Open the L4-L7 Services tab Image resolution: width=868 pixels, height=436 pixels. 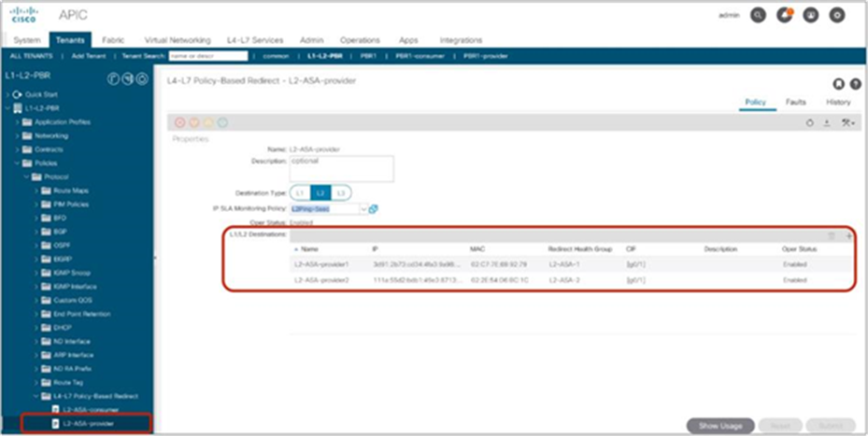[255, 40]
